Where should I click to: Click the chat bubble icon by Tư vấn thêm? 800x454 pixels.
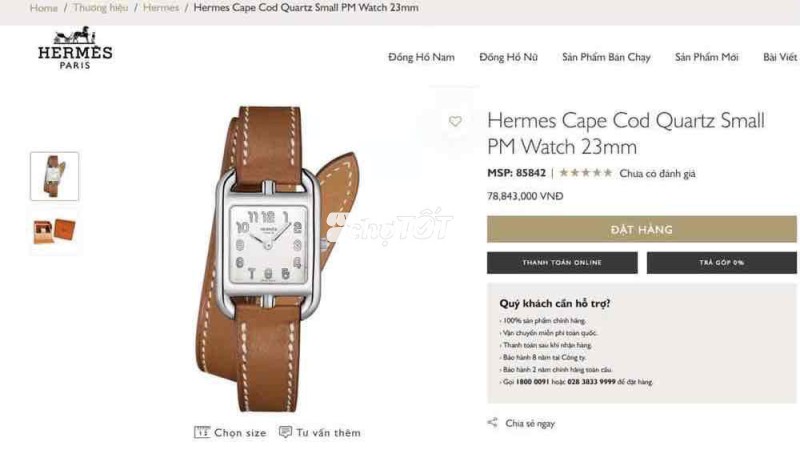(286, 432)
